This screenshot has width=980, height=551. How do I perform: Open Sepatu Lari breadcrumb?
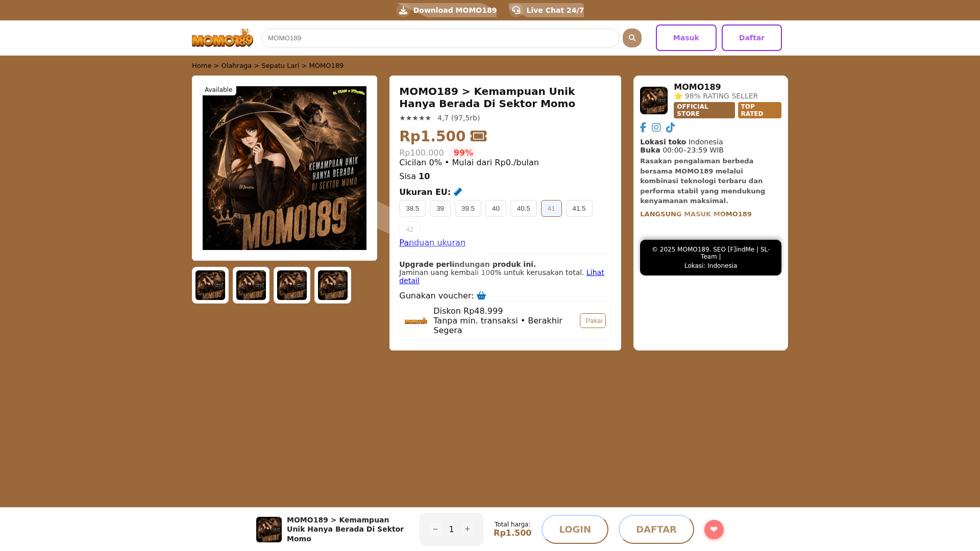coord(280,66)
